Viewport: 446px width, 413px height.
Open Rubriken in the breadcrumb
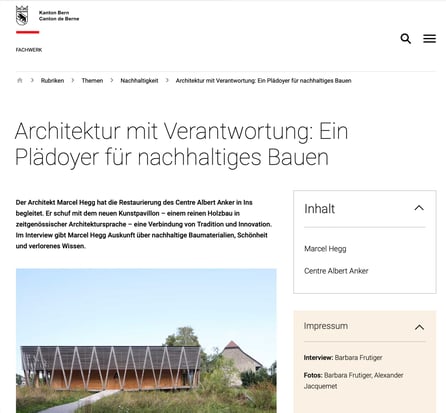pyautogui.click(x=52, y=81)
